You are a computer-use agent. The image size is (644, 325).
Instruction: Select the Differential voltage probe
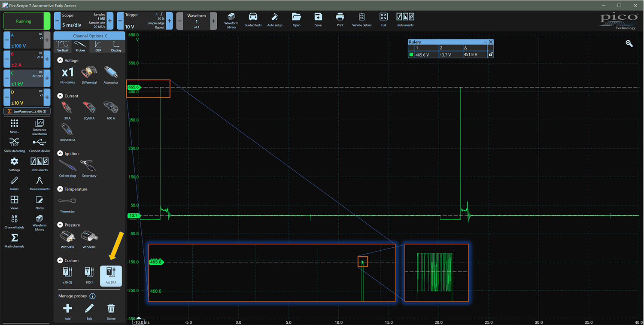coord(89,74)
